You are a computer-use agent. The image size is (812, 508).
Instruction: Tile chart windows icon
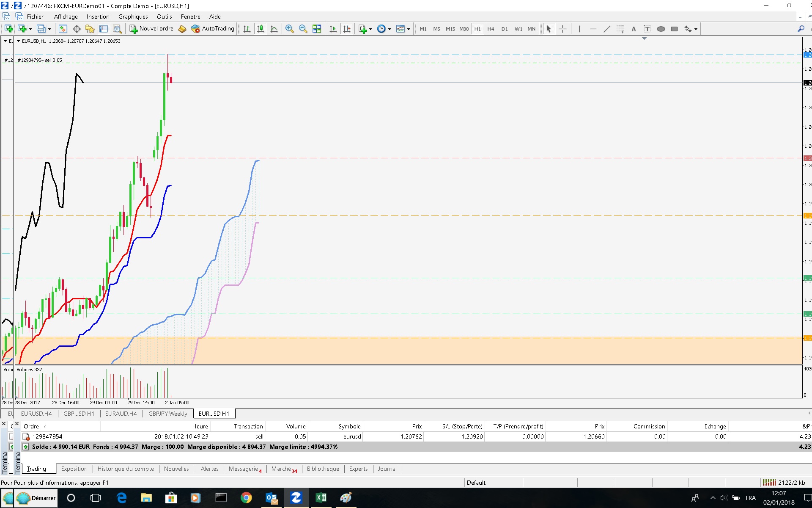pyautogui.click(x=317, y=29)
